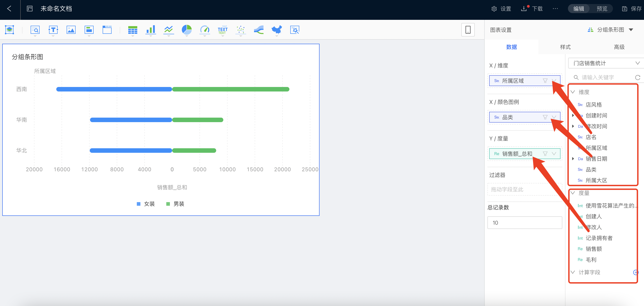Refresh the field list
The height and width of the screenshot is (306, 644).
click(638, 78)
